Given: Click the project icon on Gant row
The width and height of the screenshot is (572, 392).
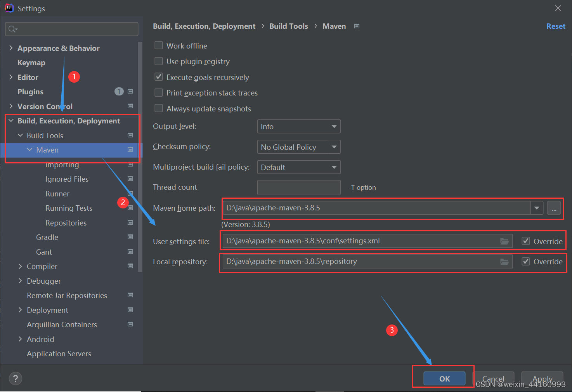Looking at the screenshot, I should [x=130, y=252].
